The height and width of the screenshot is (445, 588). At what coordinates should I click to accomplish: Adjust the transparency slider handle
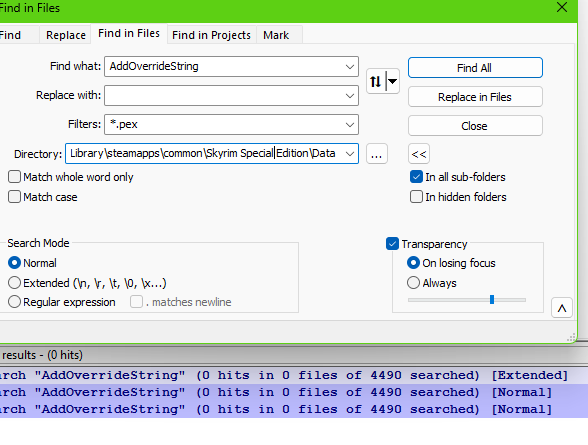(x=492, y=300)
